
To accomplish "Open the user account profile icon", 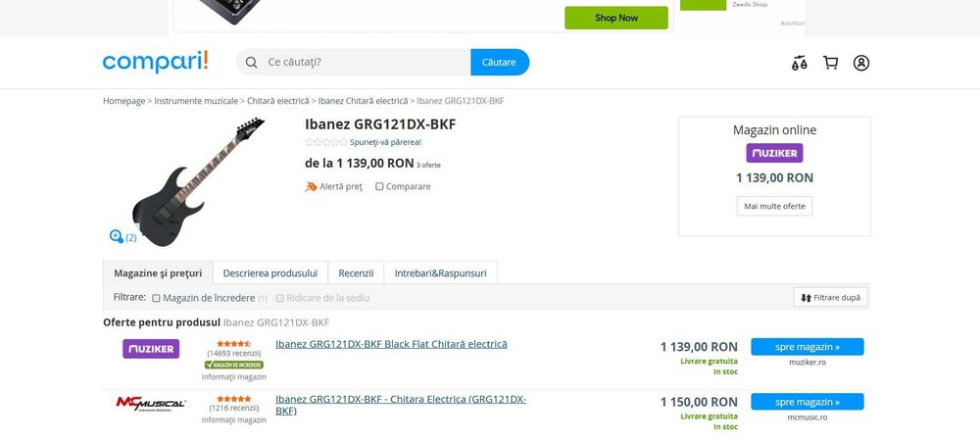I will [x=861, y=63].
